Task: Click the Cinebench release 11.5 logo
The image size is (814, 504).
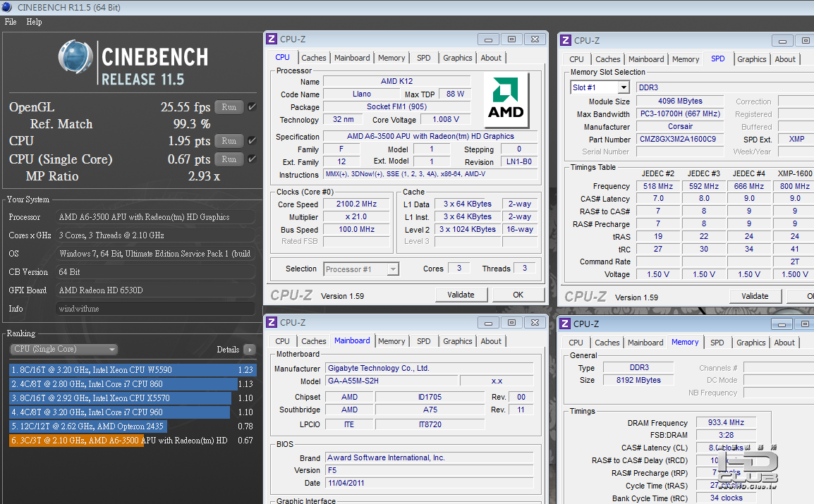Action: tap(133, 63)
